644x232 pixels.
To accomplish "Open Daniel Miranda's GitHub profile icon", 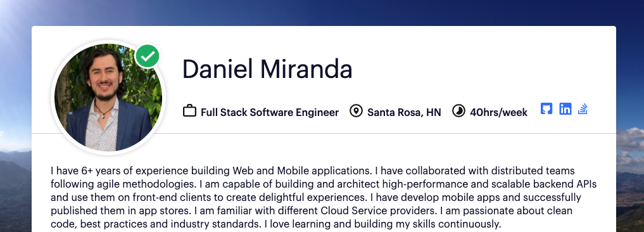I will (546, 109).
